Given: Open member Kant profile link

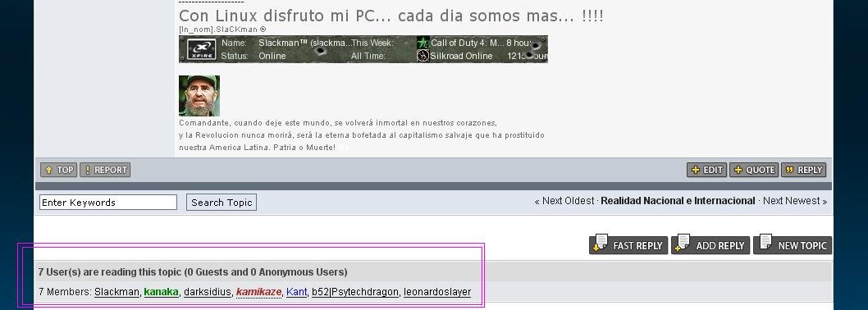Looking at the screenshot, I should [296, 292].
